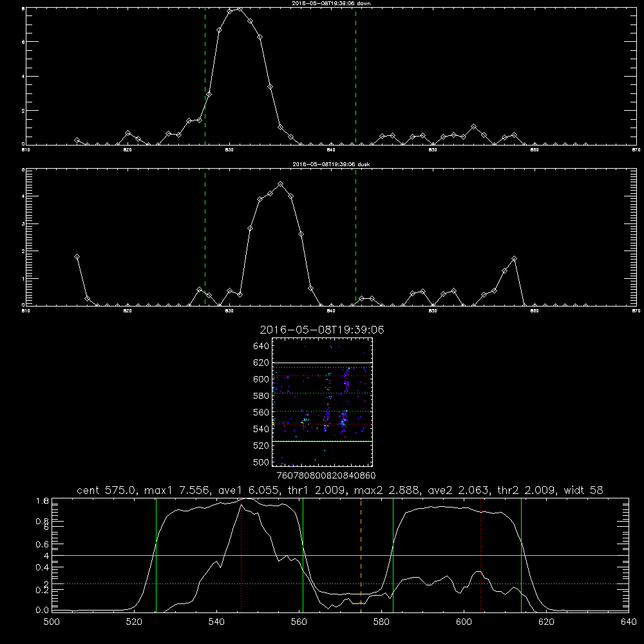Click the timestamp title above the heatmap image
The image size is (644, 644).
[x=322, y=330]
